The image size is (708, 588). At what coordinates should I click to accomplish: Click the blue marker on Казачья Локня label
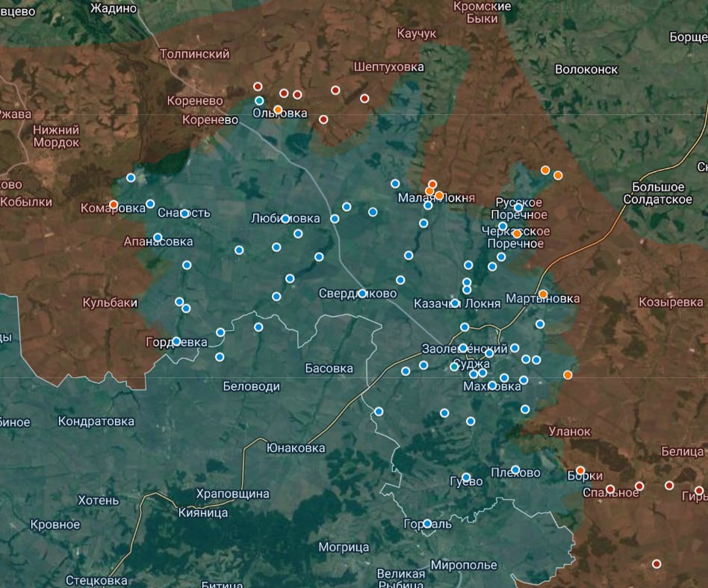tap(455, 303)
